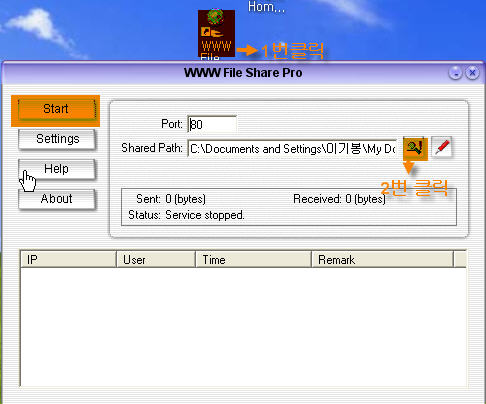Start the file sharing service

56,109
